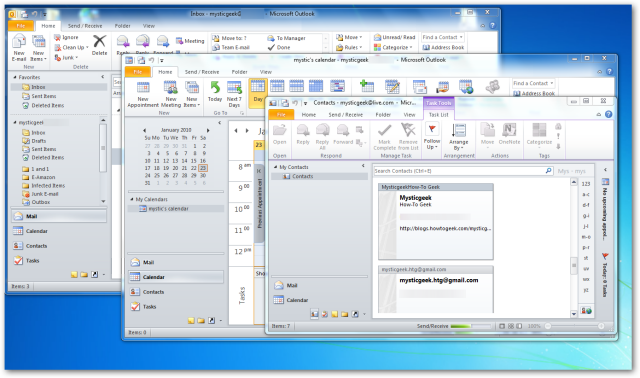Image resolution: width=640 pixels, height=378 pixels.
Task: Click New Appointment in the calendar window
Action: (x=143, y=94)
